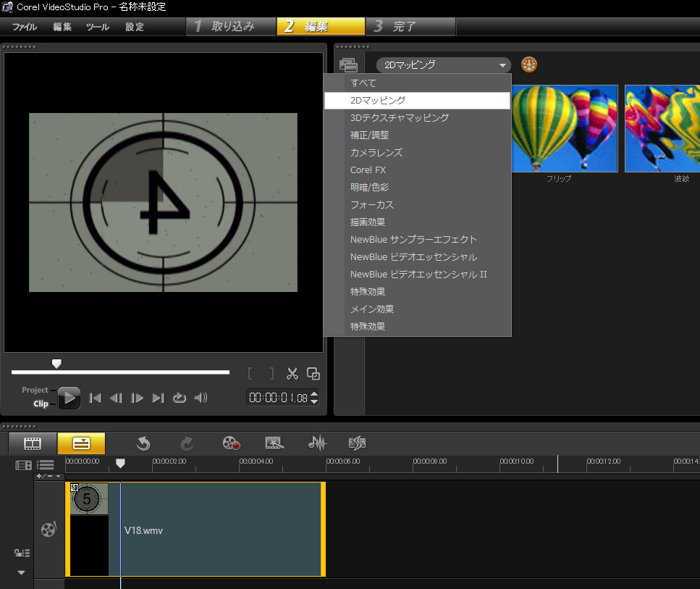Switch to the 2 編集 step tab

[x=321, y=26]
